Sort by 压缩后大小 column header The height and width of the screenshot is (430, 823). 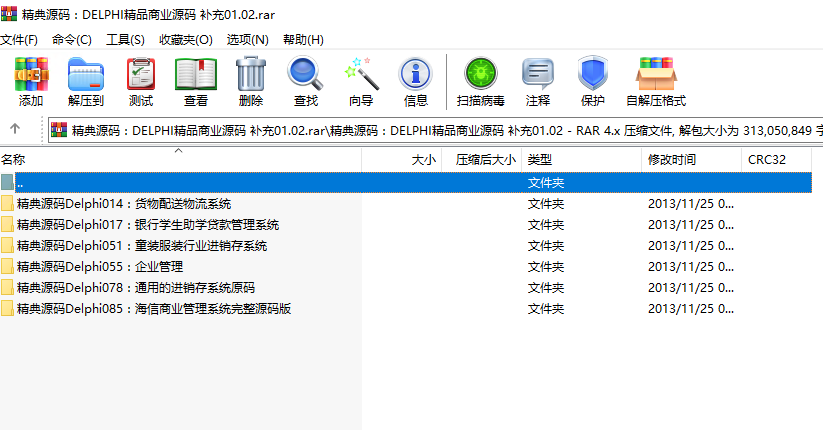[x=482, y=160]
